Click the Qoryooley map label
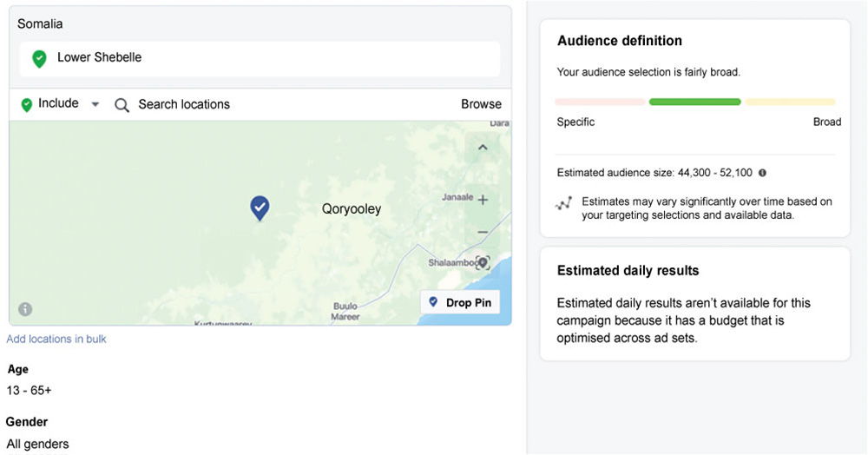Screen dimensions: 868x455 [352, 209]
